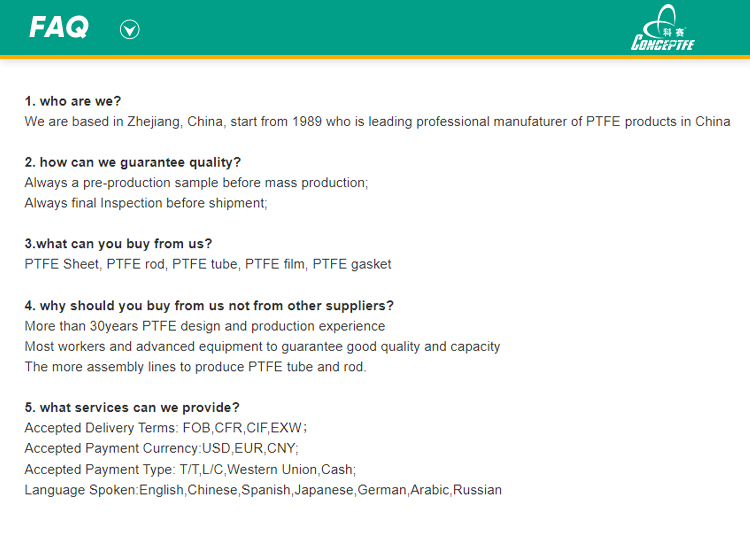Select the "more assembly lines" sentence

(195, 366)
